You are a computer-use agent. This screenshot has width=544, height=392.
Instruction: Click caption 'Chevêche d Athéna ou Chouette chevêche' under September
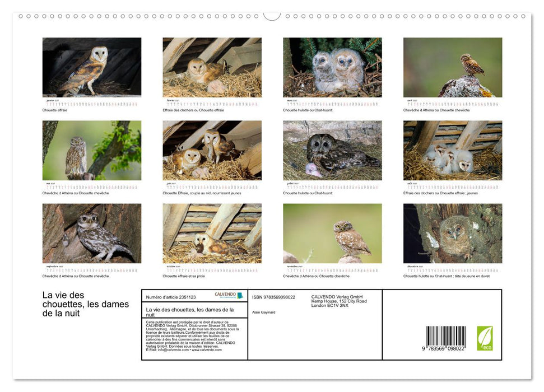76,276
